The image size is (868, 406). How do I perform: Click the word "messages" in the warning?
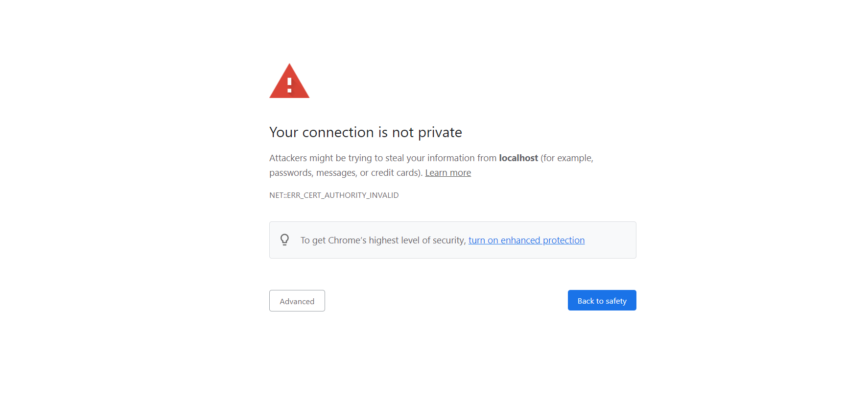(x=335, y=173)
